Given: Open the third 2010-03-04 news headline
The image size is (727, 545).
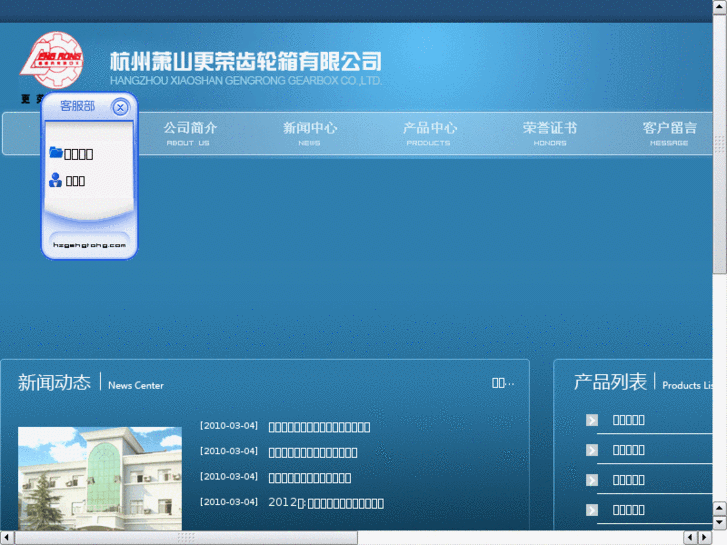Looking at the screenshot, I should tap(310, 478).
